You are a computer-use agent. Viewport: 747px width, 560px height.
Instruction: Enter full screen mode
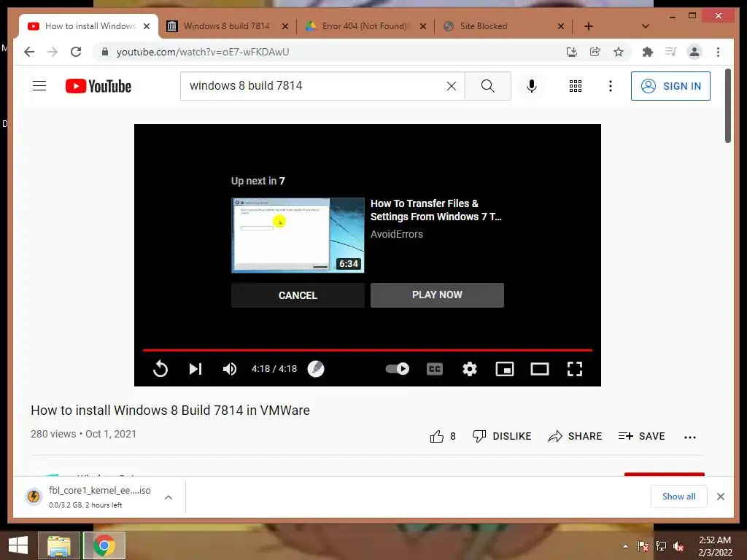pyautogui.click(x=575, y=368)
